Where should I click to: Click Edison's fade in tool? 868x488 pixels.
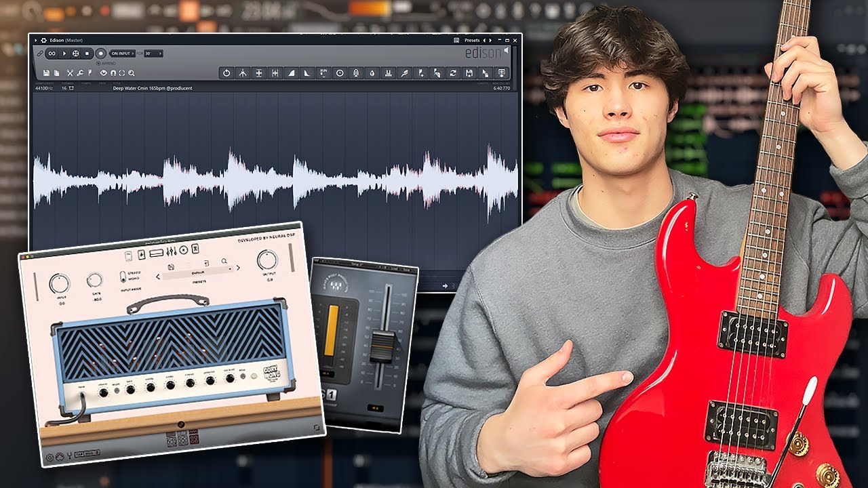tap(292, 73)
